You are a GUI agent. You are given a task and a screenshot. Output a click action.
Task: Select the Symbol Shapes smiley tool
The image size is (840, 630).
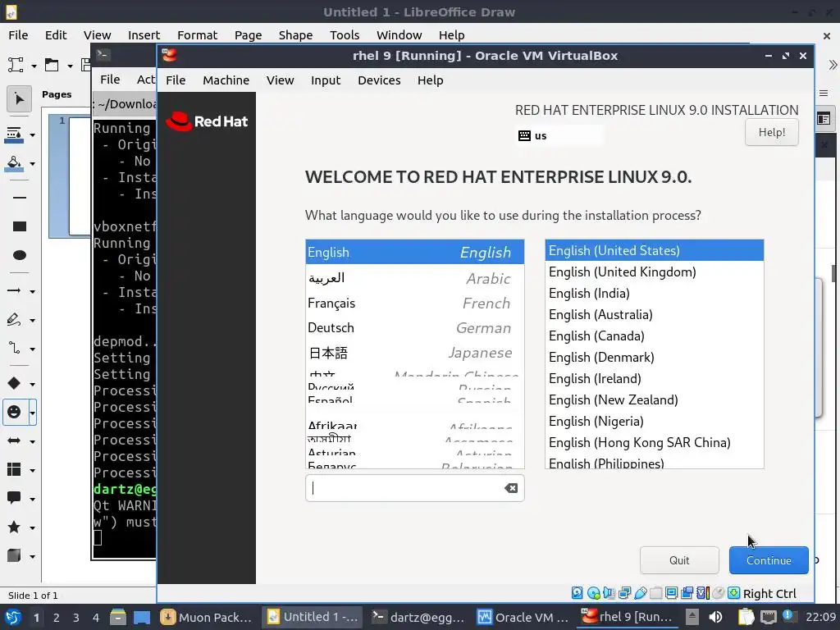(14, 412)
